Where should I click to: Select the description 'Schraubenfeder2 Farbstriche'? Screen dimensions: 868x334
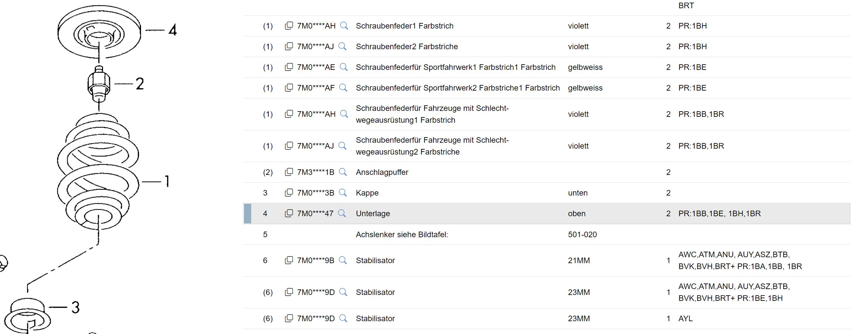tap(407, 47)
